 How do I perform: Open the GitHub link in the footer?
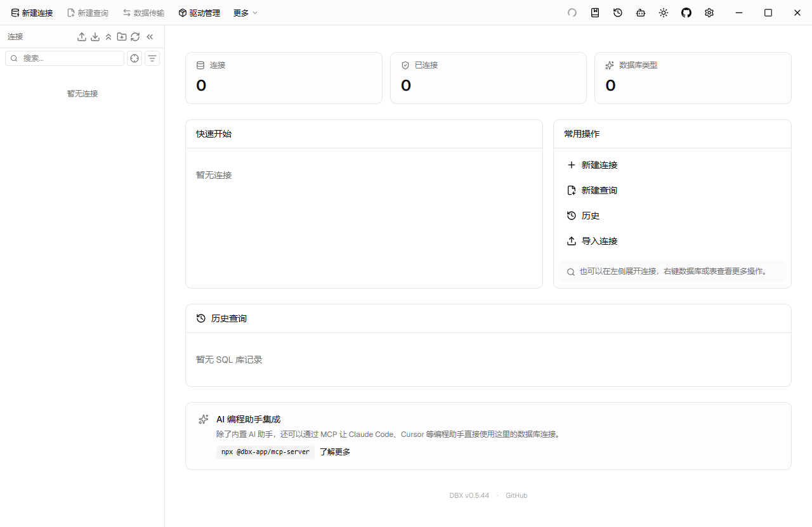click(516, 495)
